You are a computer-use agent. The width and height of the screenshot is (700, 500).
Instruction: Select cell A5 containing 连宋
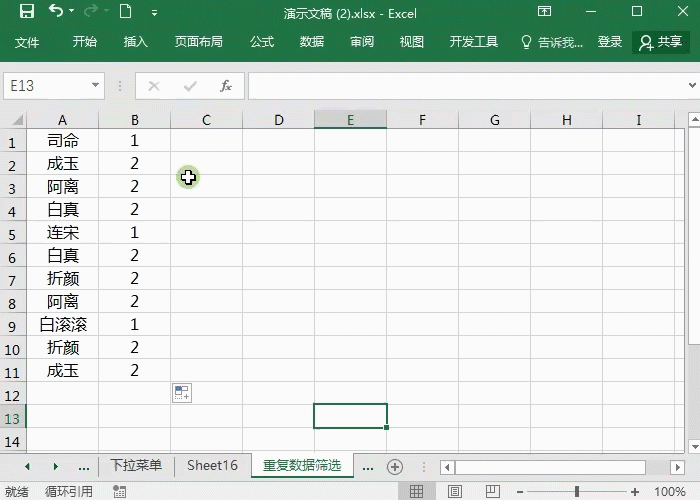(x=62, y=233)
